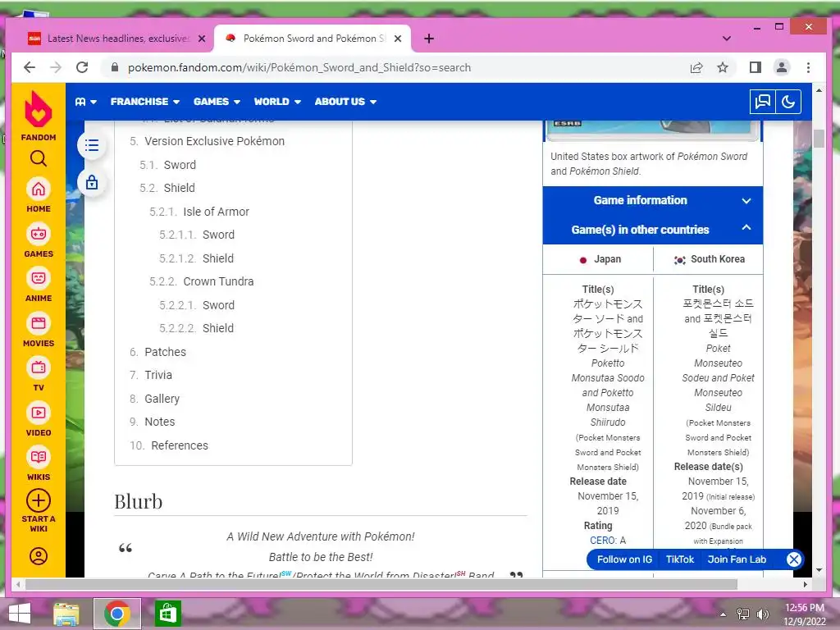Open Chrome profile avatar
This screenshot has height=630, width=840.
coord(782,67)
